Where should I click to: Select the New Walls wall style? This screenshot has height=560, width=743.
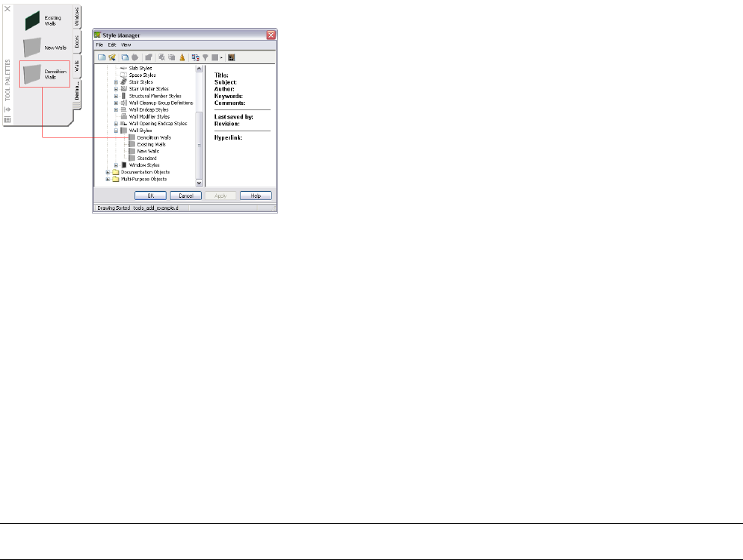(148, 151)
